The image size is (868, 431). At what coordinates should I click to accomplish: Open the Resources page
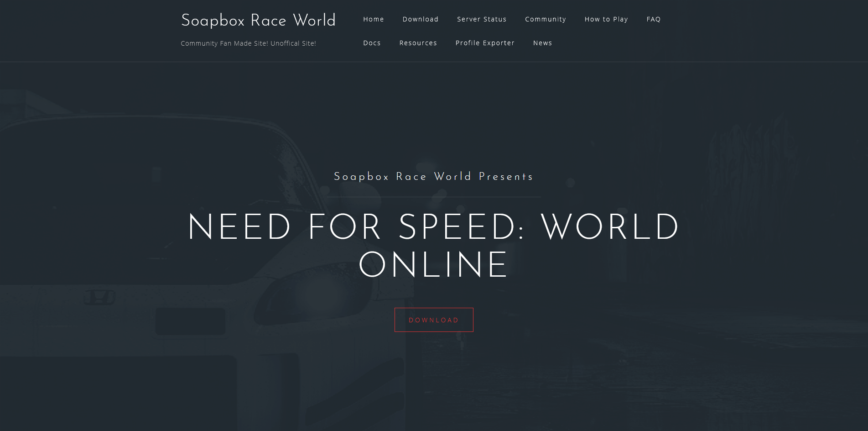(418, 43)
